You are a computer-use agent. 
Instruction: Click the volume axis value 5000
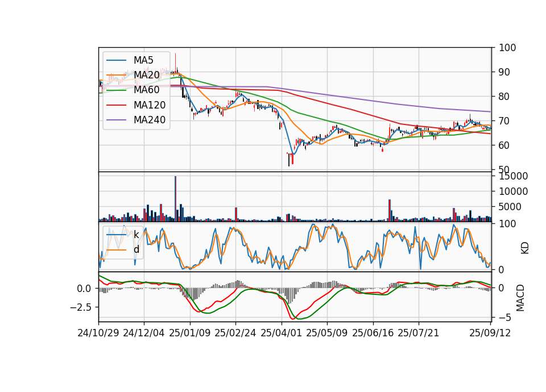[x=510, y=207]
